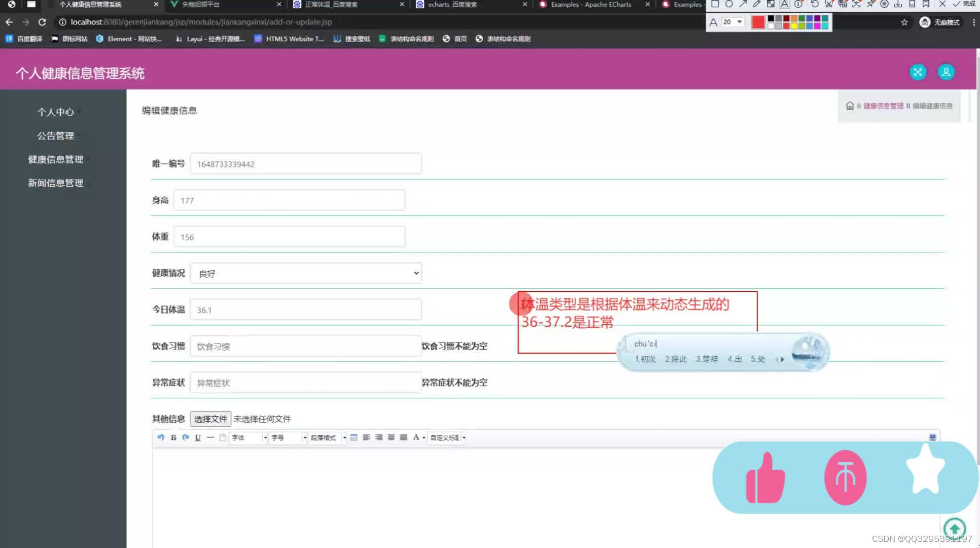The width and height of the screenshot is (980, 548).
Task: Focus the 体重 input field
Action: point(289,237)
